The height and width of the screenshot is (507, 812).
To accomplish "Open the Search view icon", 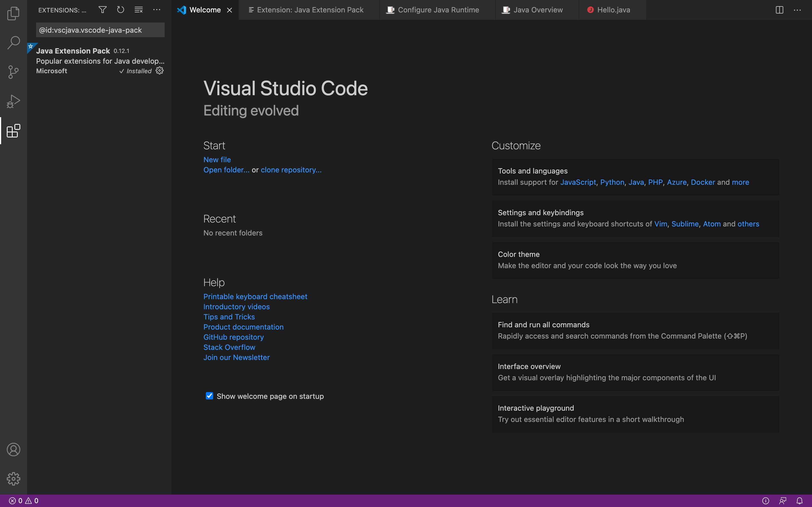I will click(14, 43).
